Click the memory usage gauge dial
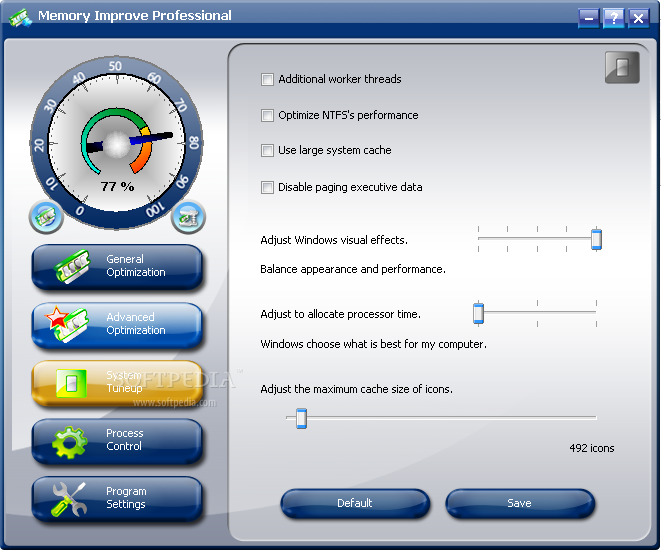Viewport: 661px width, 550px height. [116, 143]
